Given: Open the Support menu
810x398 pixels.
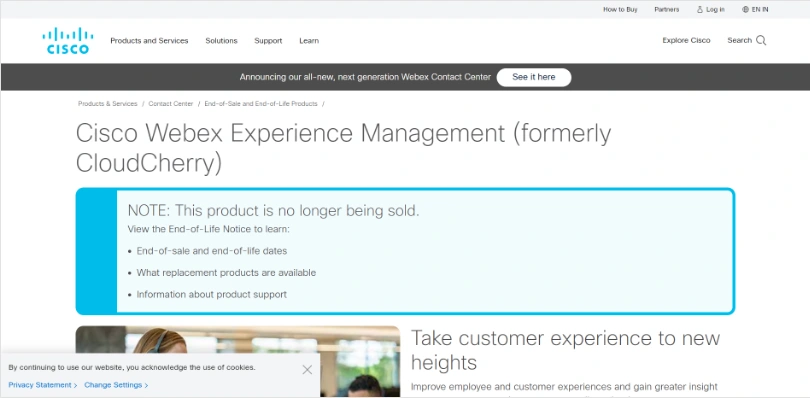Looking at the screenshot, I should [268, 40].
